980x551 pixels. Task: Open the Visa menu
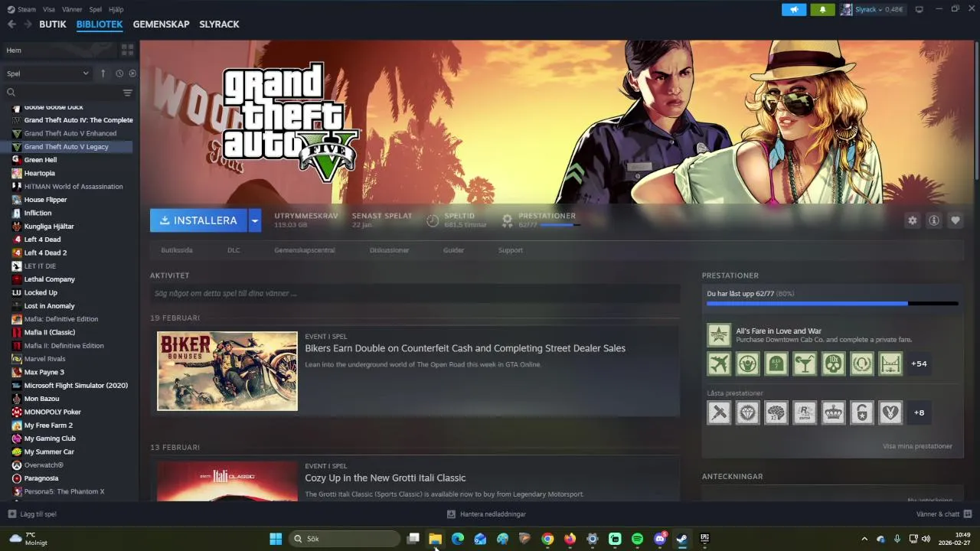point(49,9)
